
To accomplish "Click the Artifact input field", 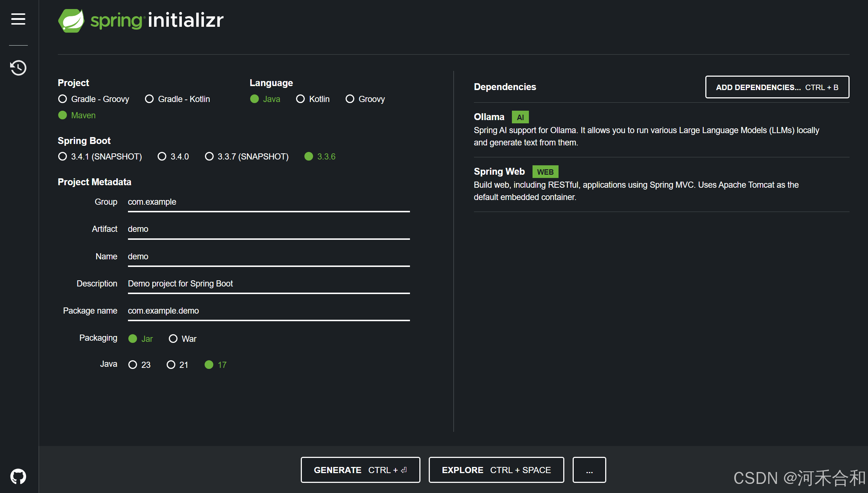I will point(268,229).
